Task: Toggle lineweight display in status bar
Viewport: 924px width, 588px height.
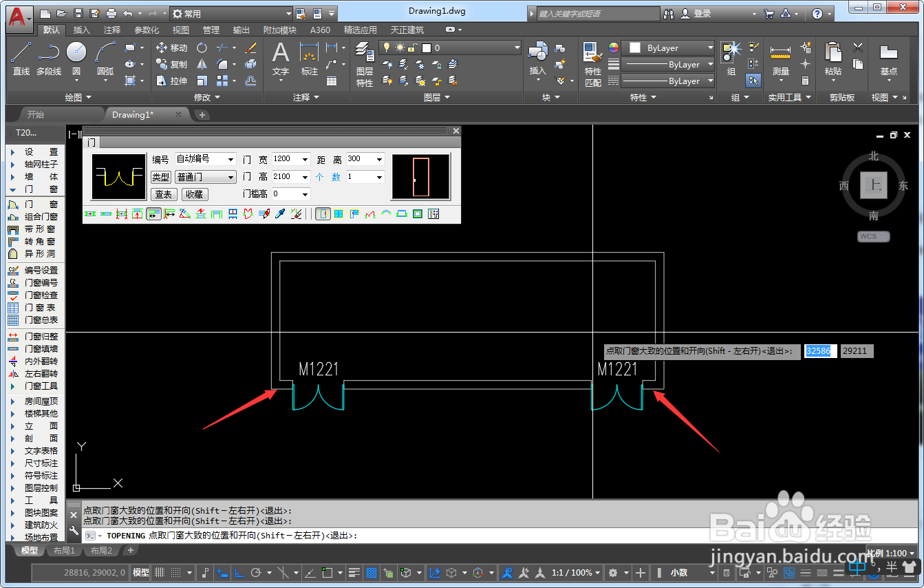Action: [x=354, y=572]
